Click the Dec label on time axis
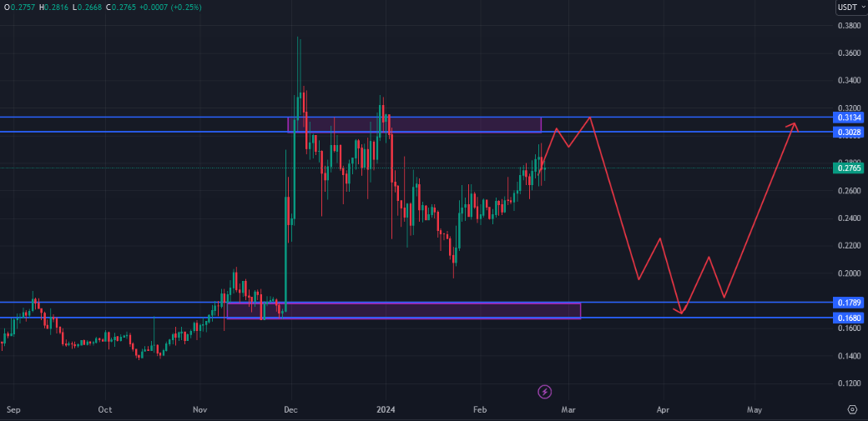 pyautogui.click(x=291, y=410)
